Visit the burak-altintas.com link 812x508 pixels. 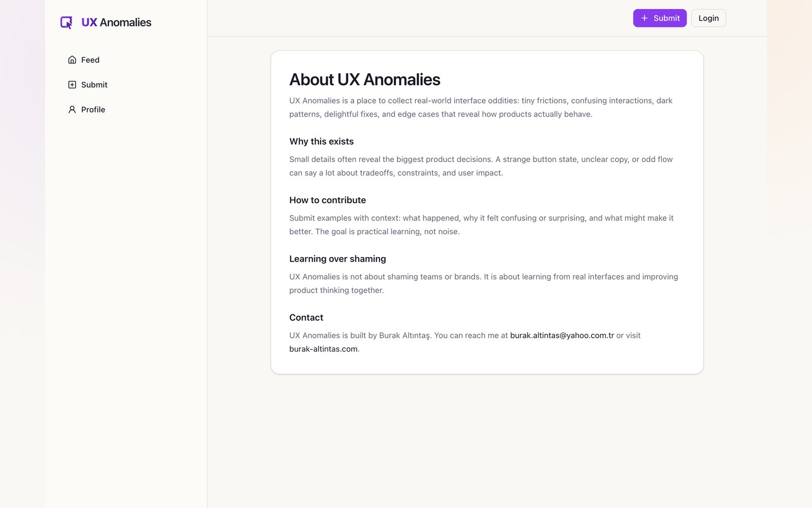323,349
